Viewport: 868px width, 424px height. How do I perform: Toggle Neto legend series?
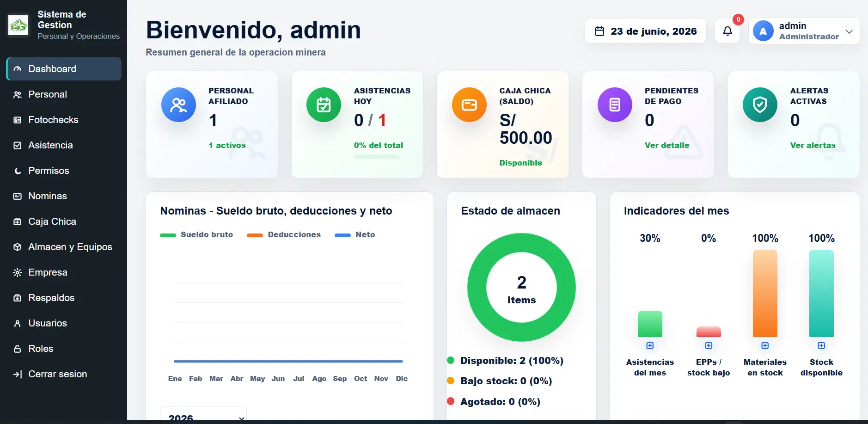click(355, 235)
